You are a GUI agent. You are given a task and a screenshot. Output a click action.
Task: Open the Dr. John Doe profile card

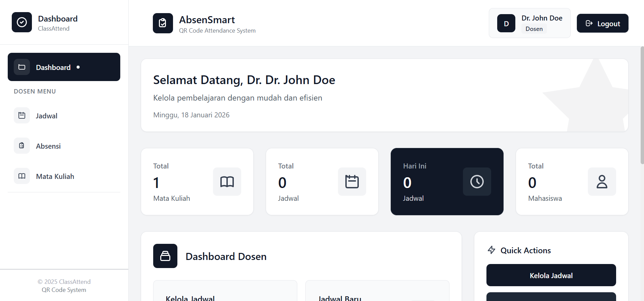(x=530, y=23)
